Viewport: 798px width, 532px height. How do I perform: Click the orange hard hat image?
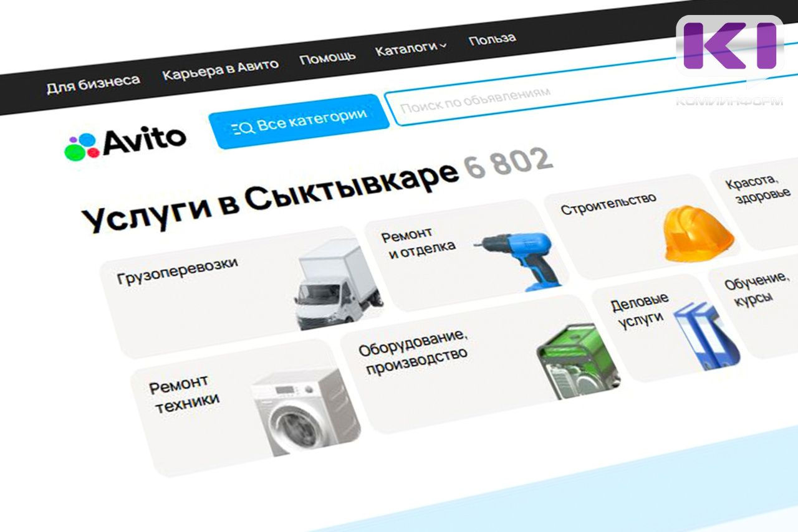coord(697,233)
